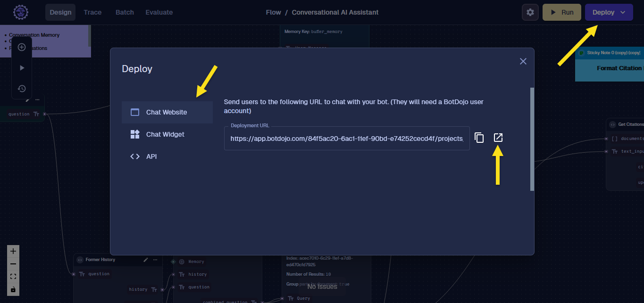Select the Chat Widget option label

point(165,134)
